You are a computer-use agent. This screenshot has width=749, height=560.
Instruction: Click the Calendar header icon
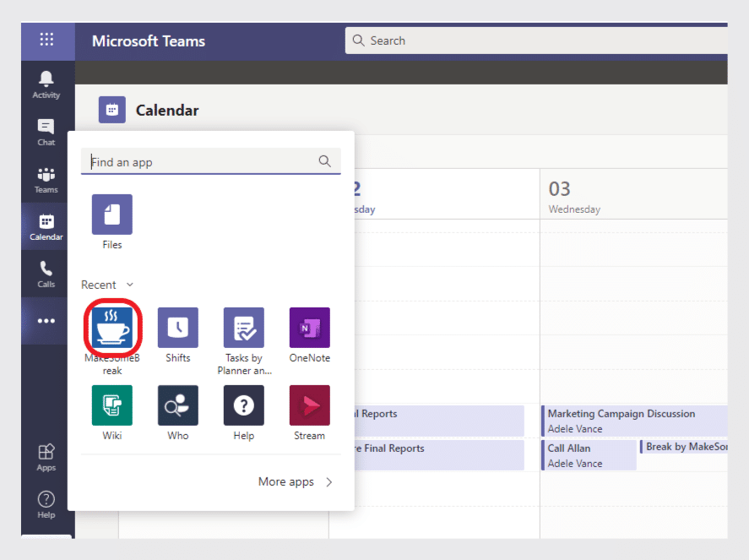[112, 110]
